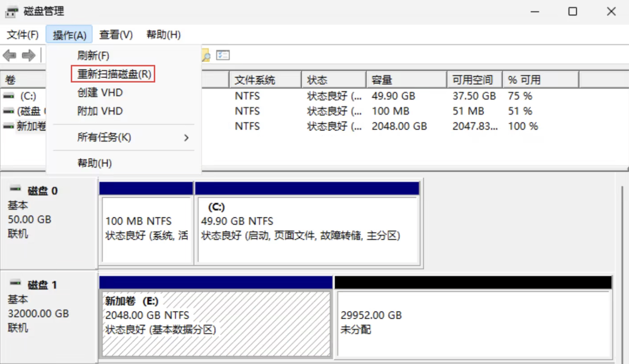
Task: Click the 100 % available cell
Action: 523,126
